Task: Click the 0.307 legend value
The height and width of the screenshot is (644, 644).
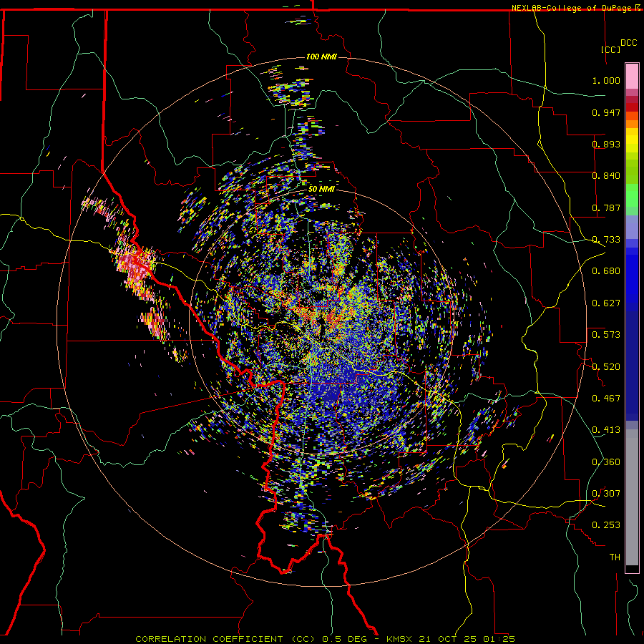Action: point(606,494)
